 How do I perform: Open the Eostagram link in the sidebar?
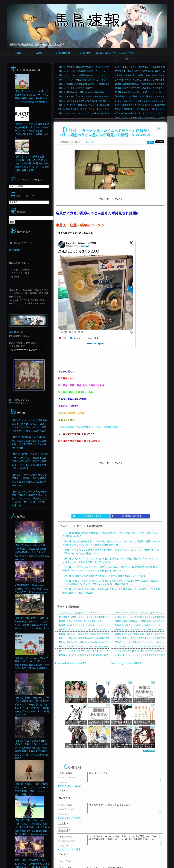[x=14, y=250]
